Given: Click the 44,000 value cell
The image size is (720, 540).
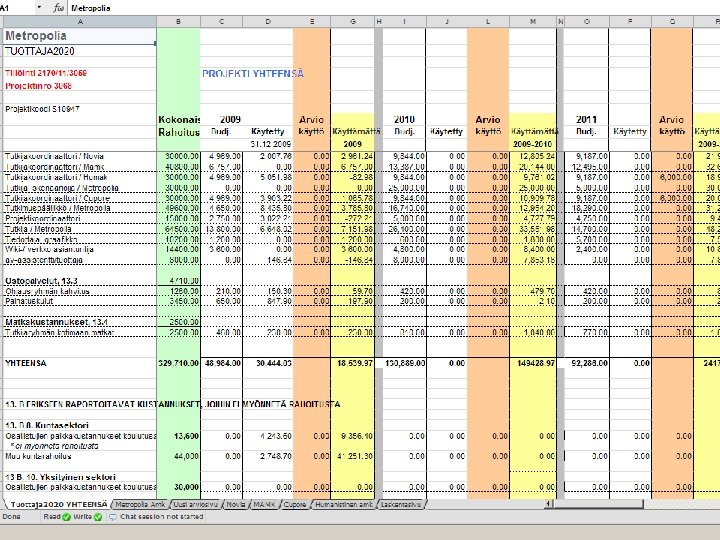Looking at the screenshot, I should [179, 456].
